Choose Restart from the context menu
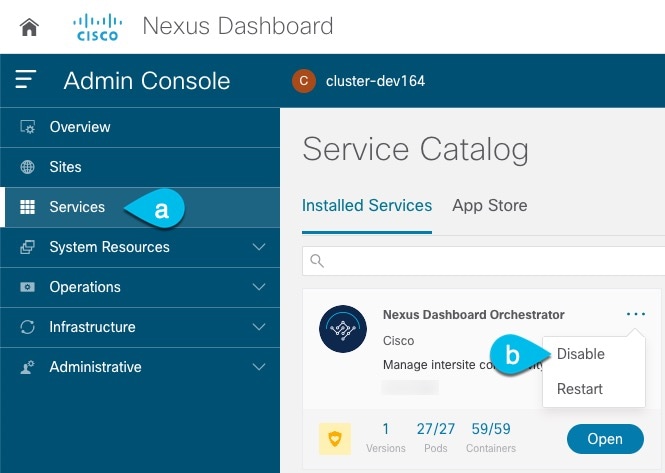This screenshot has width=665, height=473. (x=580, y=389)
